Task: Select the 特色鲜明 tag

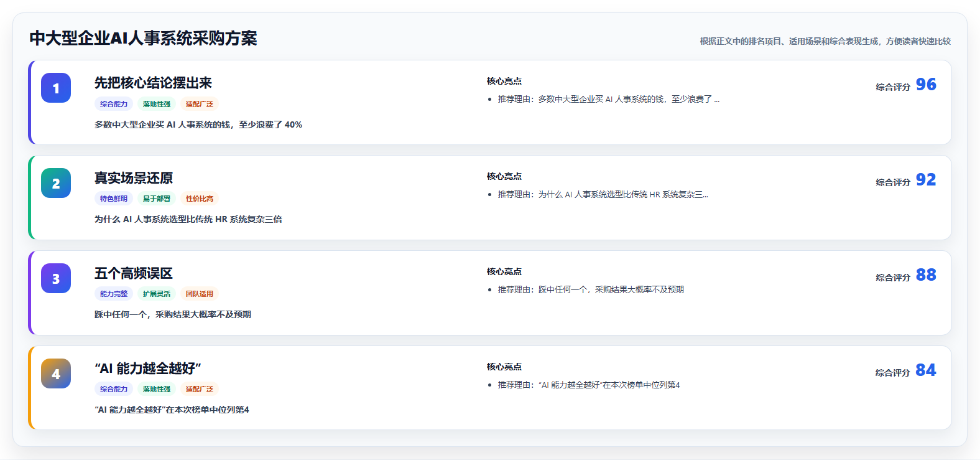Action: click(x=114, y=199)
